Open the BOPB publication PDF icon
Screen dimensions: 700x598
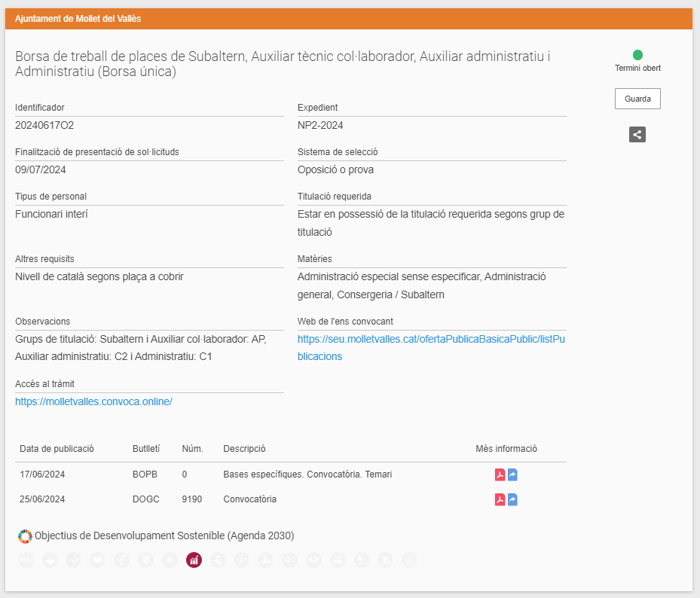click(x=500, y=474)
